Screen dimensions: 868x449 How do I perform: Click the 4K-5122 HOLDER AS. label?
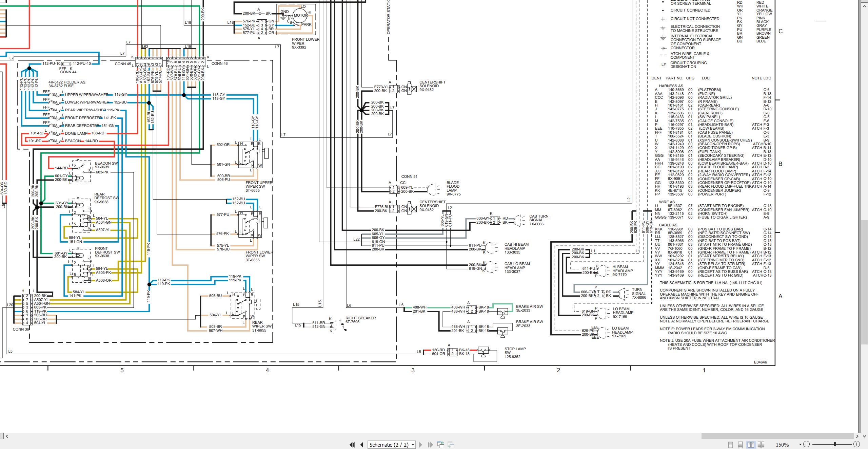[67, 82]
